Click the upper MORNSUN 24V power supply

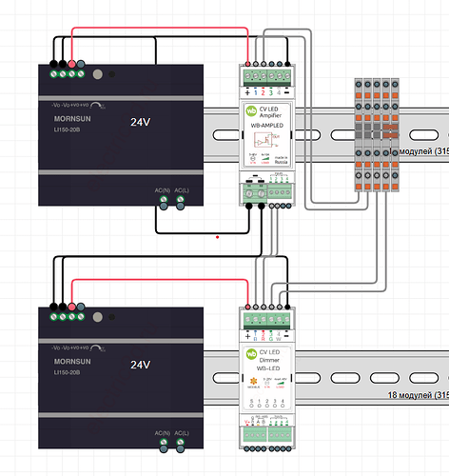[x=121, y=135]
